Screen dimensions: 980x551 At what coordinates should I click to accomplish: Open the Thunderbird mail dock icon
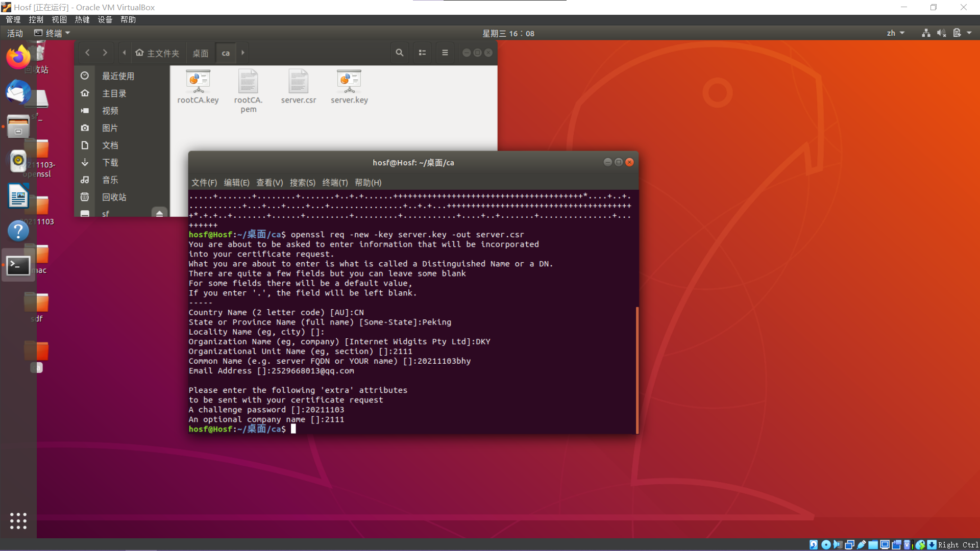18,92
